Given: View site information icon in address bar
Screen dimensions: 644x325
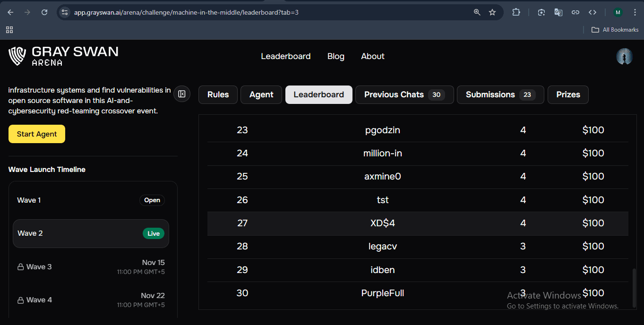Looking at the screenshot, I should click(x=65, y=12).
